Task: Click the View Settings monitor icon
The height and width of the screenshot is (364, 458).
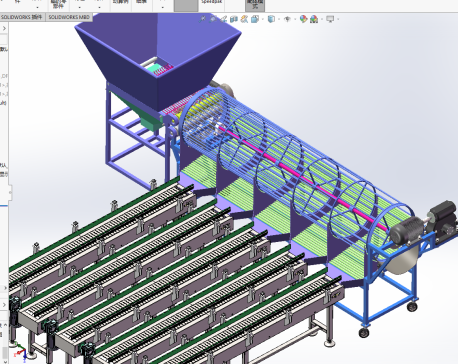Action: tap(330, 19)
